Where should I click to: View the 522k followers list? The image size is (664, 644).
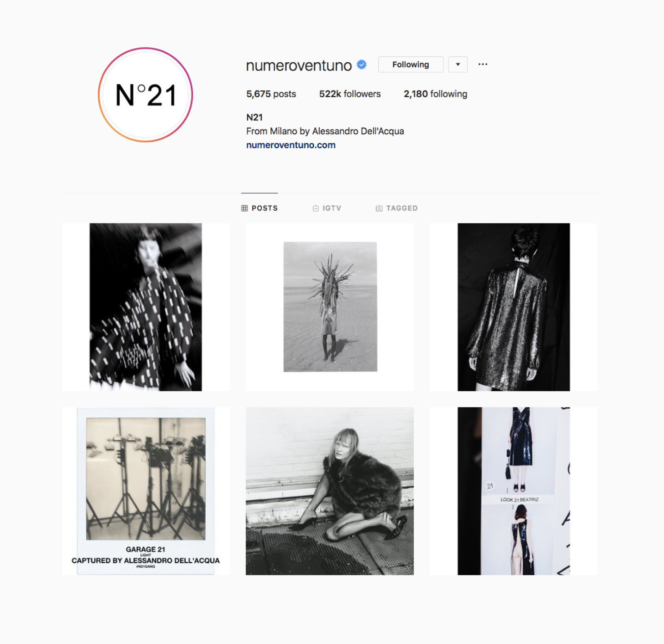click(350, 94)
